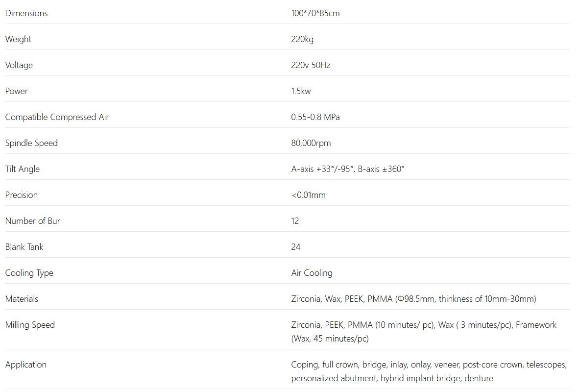Click the 220kg weight value

(x=302, y=39)
